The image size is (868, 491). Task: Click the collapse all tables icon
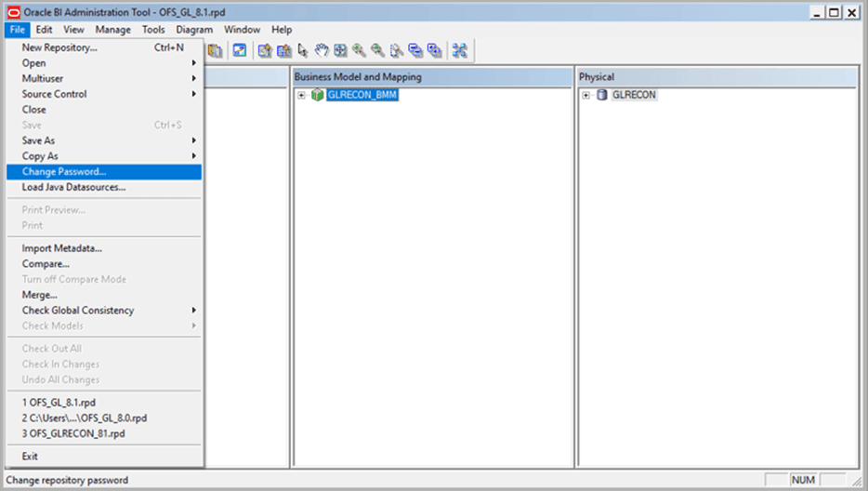(x=415, y=50)
